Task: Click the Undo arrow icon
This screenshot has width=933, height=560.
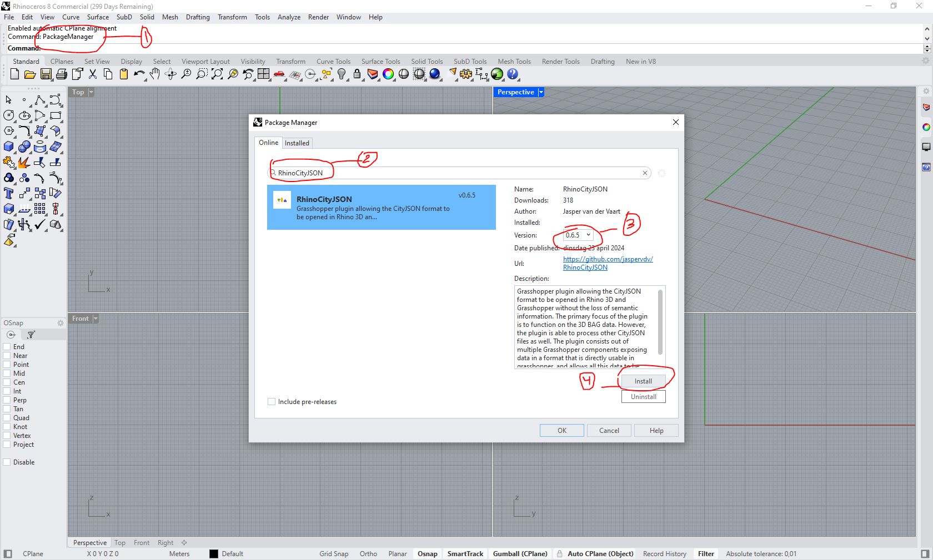Action: click(x=139, y=74)
